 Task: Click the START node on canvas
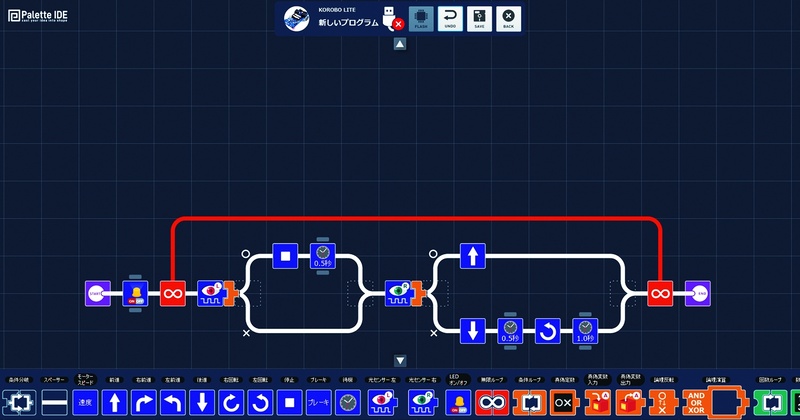coord(97,293)
